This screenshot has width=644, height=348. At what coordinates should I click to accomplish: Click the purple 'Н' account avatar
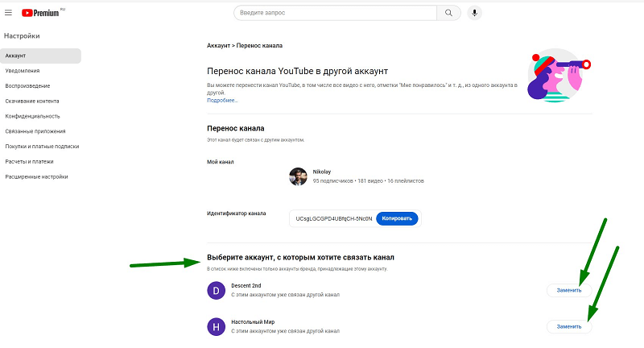click(x=216, y=327)
